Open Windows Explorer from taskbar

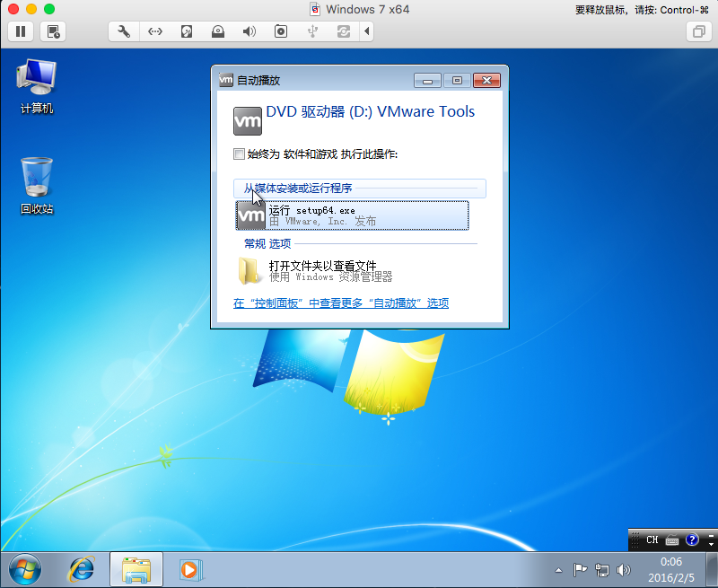click(x=136, y=570)
